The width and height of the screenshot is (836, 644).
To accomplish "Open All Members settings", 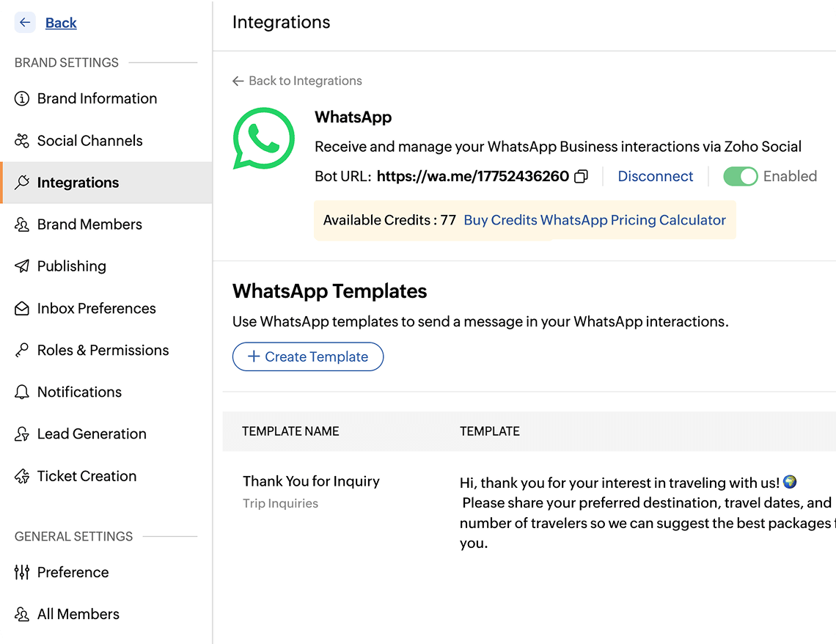I will point(78,614).
